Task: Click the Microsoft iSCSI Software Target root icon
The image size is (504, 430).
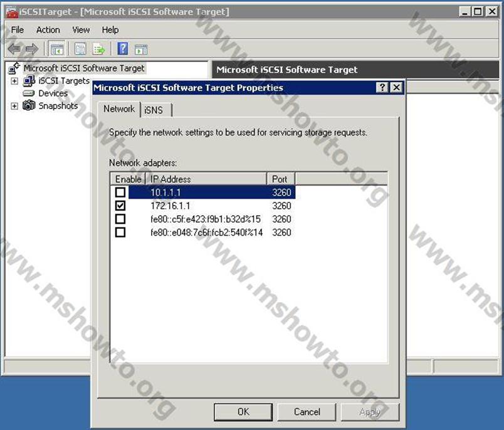Action: 14,68
